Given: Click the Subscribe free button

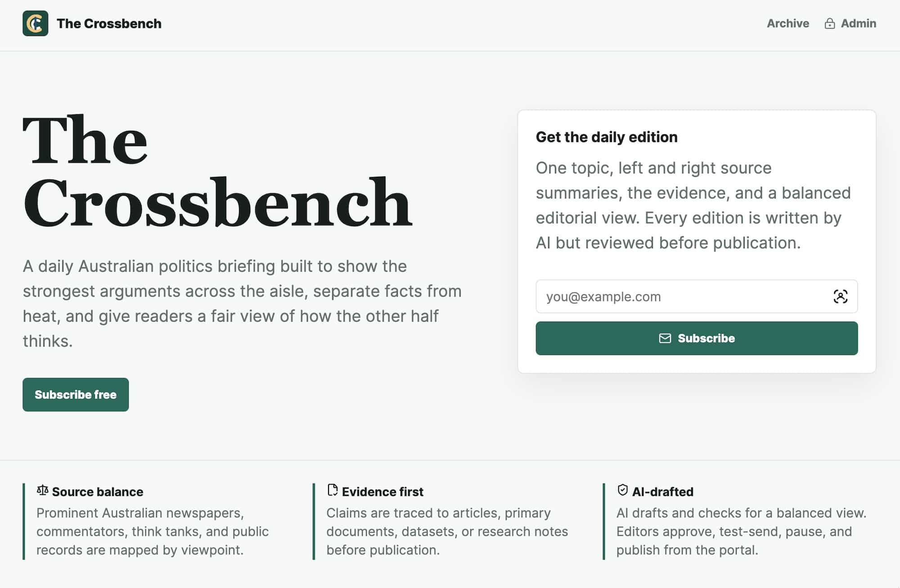Looking at the screenshot, I should point(76,395).
